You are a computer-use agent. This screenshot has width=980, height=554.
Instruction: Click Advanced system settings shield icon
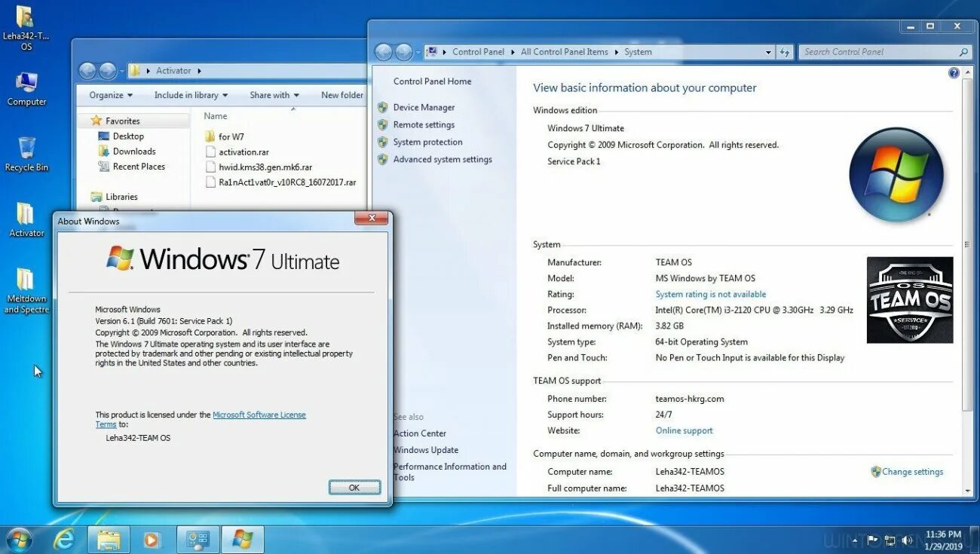coord(383,160)
